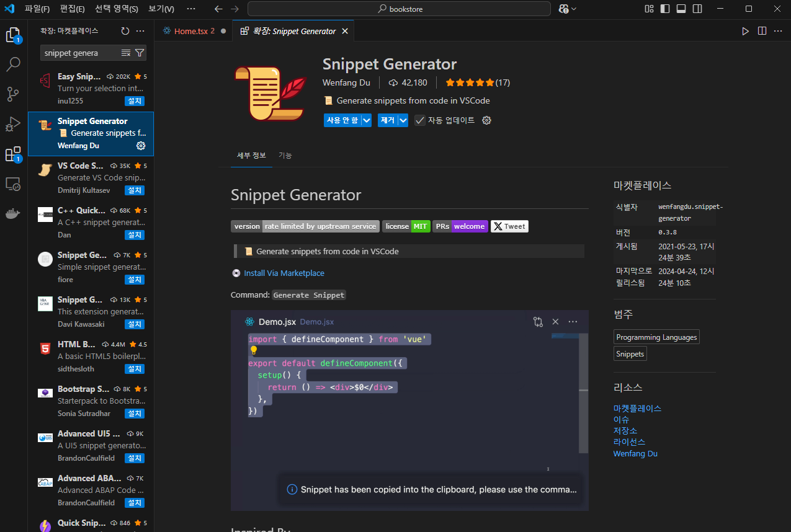This screenshot has height=532, width=791.
Task: Switch to the details tab 세부 정보
Action: click(251, 155)
